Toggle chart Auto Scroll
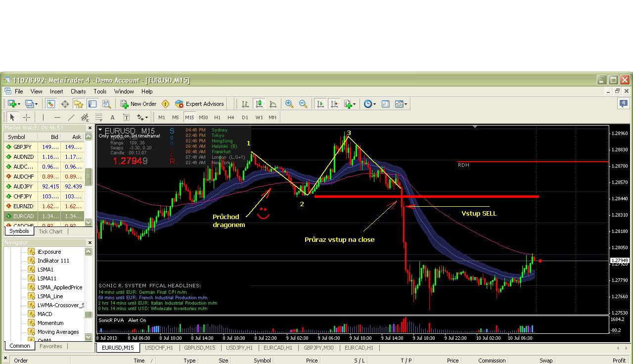633x364 pixels. pos(320,104)
